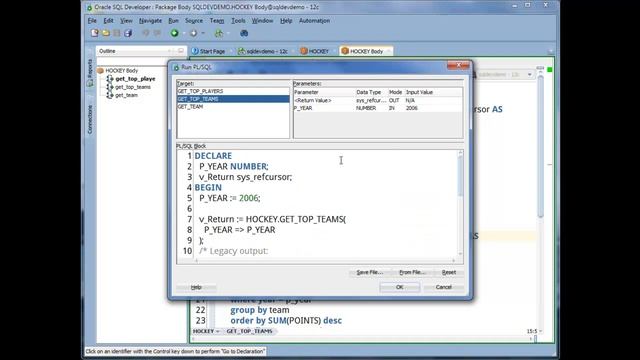The width and height of the screenshot is (640, 360).
Task: Click the blue globe icon in main toolbar
Action: point(244,33)
